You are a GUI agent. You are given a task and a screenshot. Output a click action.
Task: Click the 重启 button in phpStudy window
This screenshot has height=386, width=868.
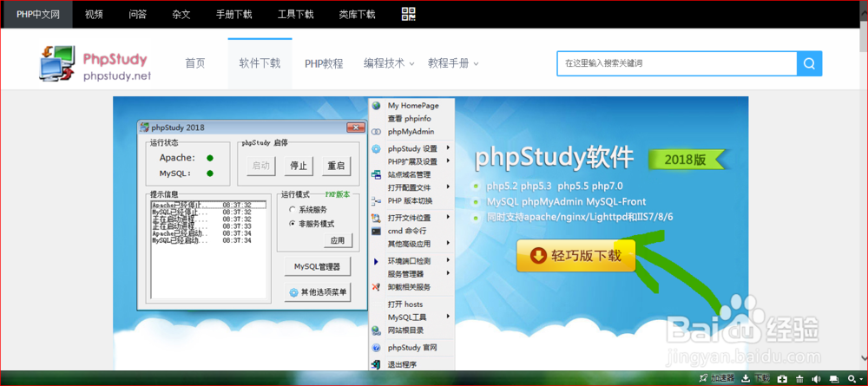pos(336,166)
